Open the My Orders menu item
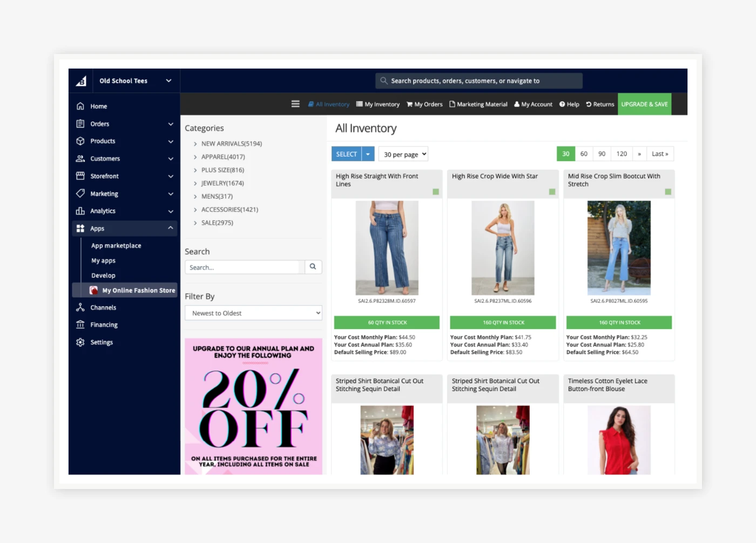The width and height of the screenshot is (756, 543). [x=424, y=104]
